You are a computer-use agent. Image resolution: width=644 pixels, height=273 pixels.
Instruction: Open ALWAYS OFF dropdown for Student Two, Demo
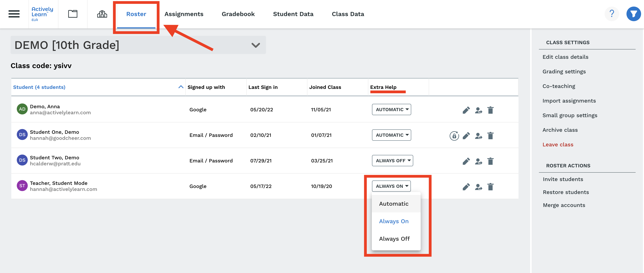coord(392,161)
